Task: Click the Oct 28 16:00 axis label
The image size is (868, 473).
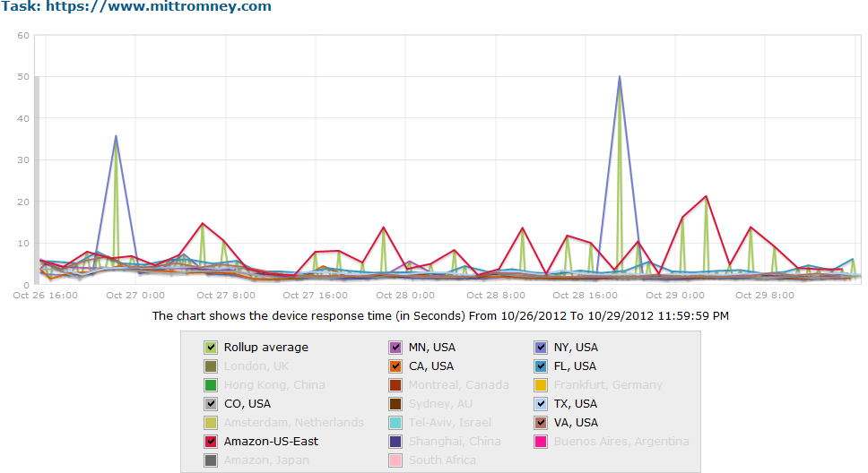Action: click(x=586, y=296)
